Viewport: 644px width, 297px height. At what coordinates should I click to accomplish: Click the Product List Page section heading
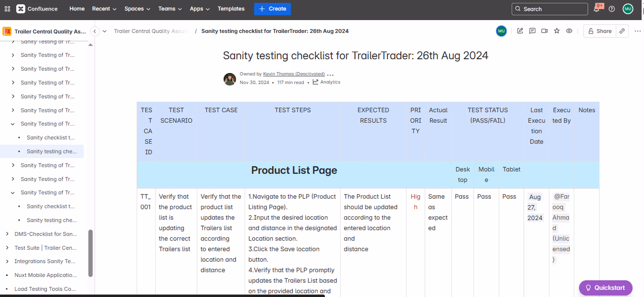click(294, 170)
